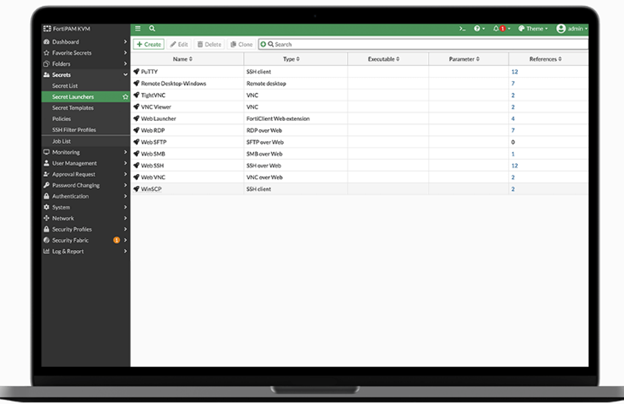
Task: Expand the Folders chevron in the sidebar
Action: (x=125, y=64)
